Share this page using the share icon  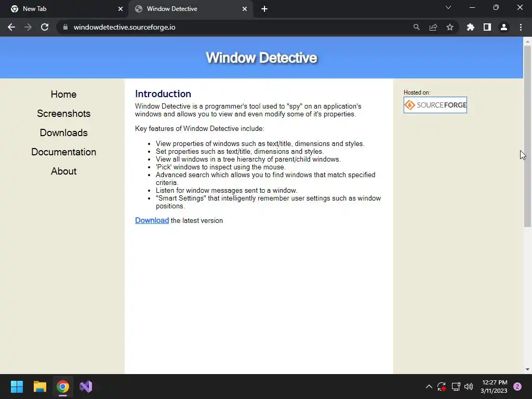[433, 27]
